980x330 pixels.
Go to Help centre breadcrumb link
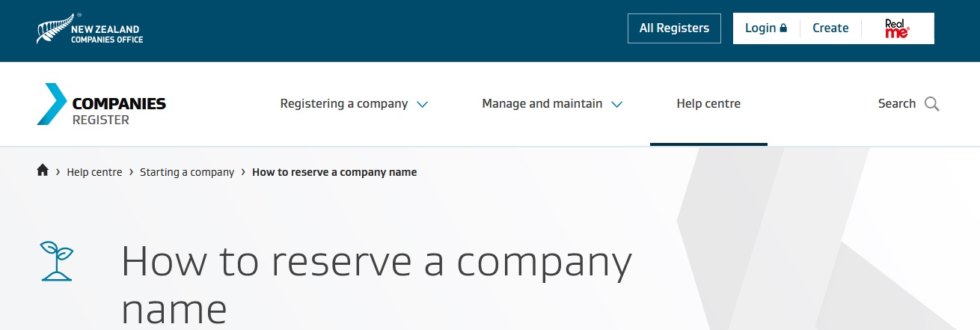(94, 172)
